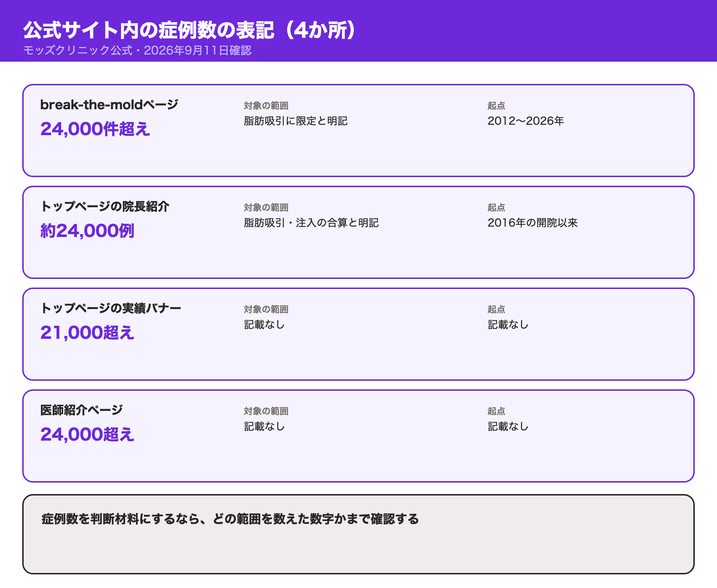
Task: Select the トップページの院長紹介 heading
Action: click(x=105, y=207)
